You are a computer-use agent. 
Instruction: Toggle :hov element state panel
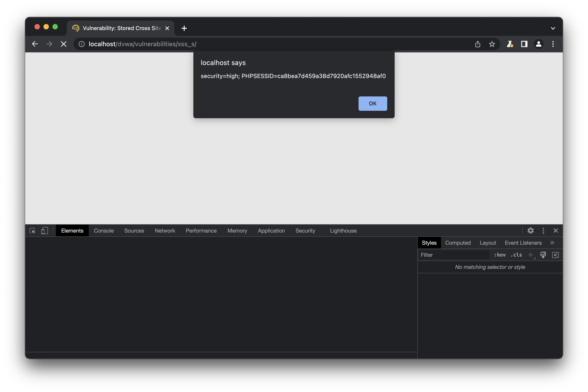(x=499, y=255)
